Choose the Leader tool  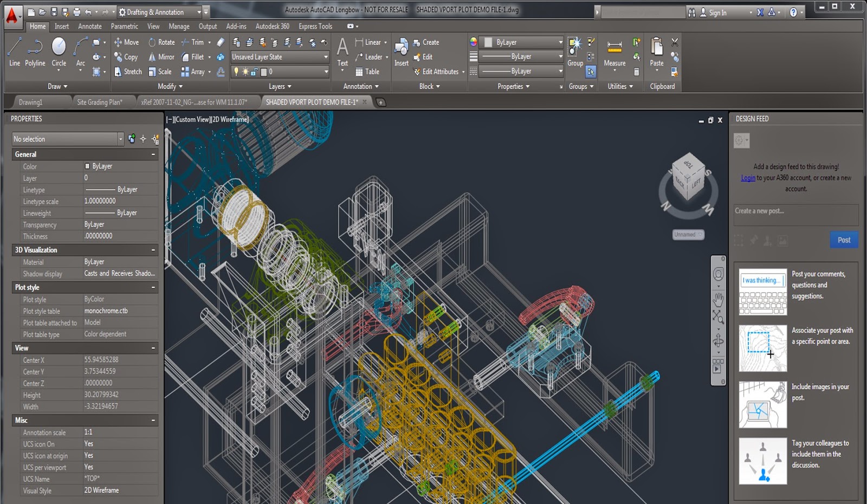[x=369, y=57]
